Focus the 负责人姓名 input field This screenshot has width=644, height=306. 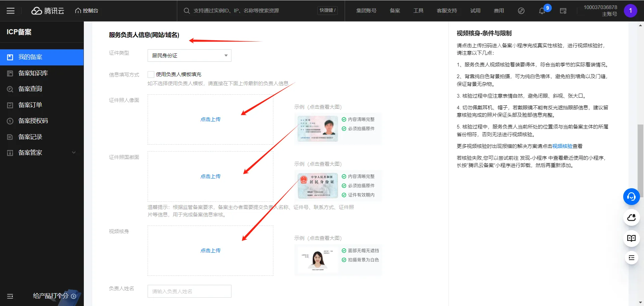click(189, 291)
